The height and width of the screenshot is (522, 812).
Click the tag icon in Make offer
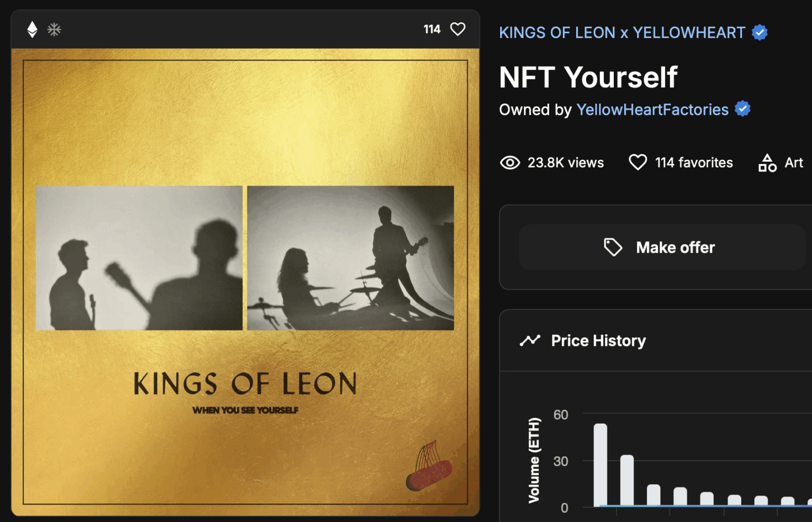[613, 247]
